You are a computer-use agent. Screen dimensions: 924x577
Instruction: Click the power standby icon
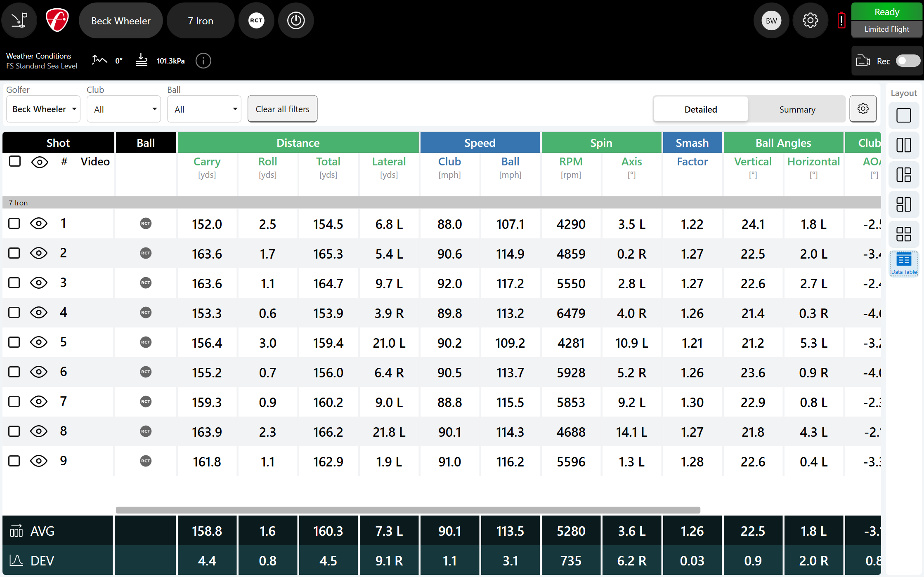pyautogui.click(x=295, y=20)
